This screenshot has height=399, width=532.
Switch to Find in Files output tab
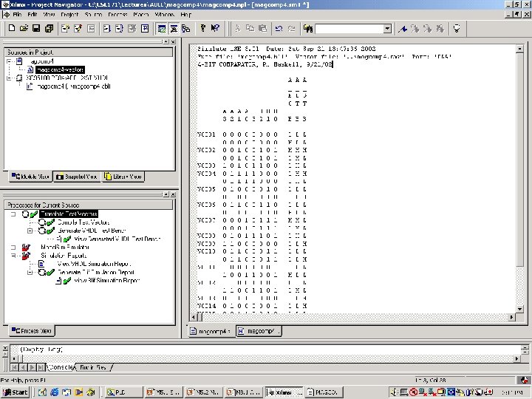click(x=93, y=367)
